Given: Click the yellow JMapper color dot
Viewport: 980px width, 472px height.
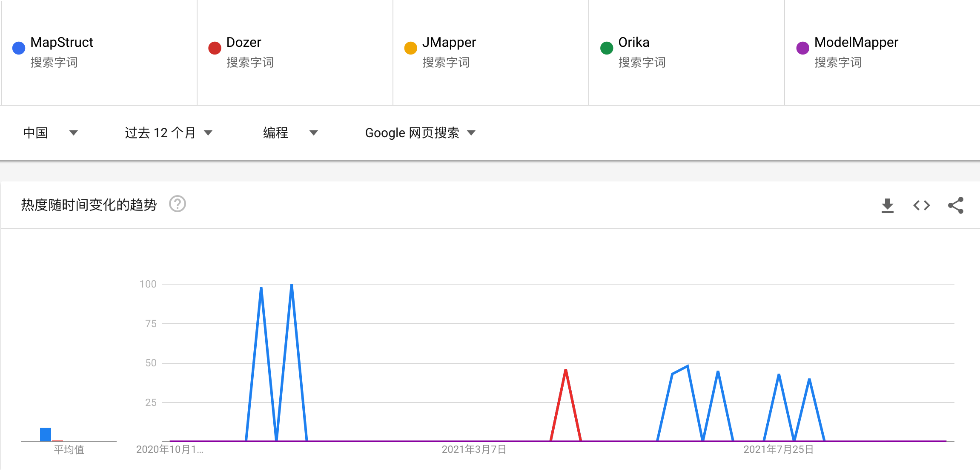Looking at the screenshot, I should (410, 48).
